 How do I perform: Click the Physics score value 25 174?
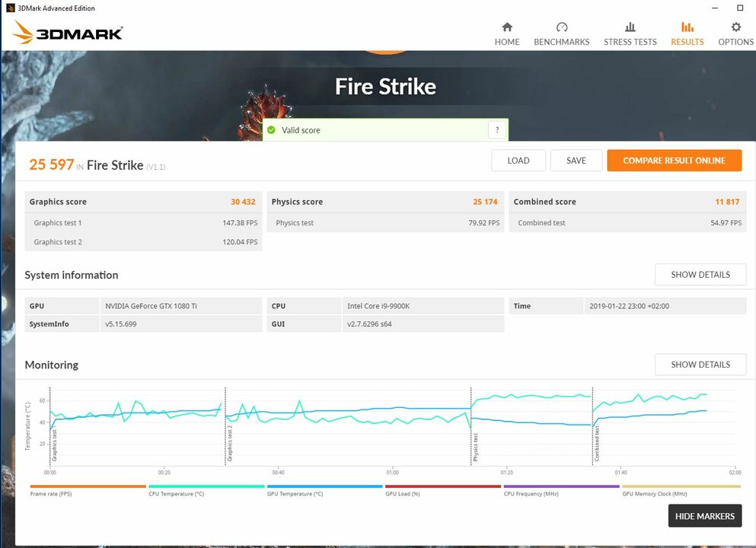[x=485, y=202]
